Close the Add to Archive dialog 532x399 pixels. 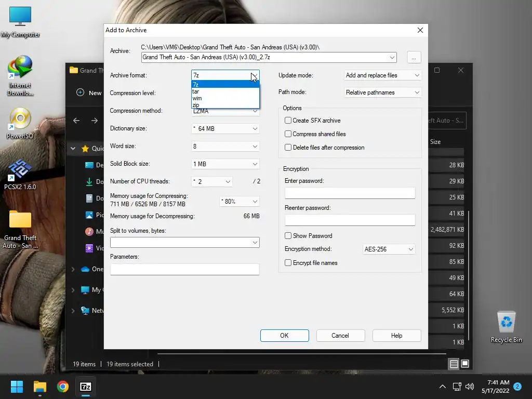click(420, 30)
